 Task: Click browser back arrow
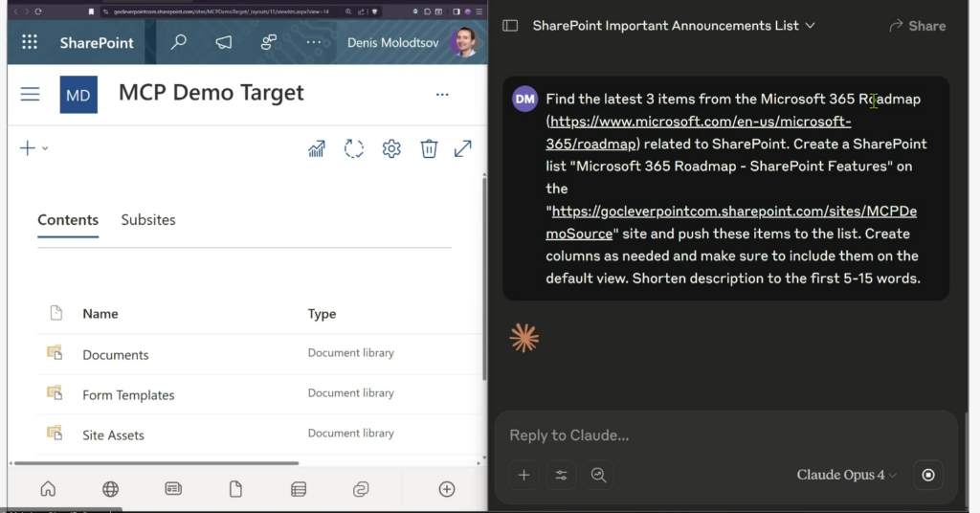15,11
